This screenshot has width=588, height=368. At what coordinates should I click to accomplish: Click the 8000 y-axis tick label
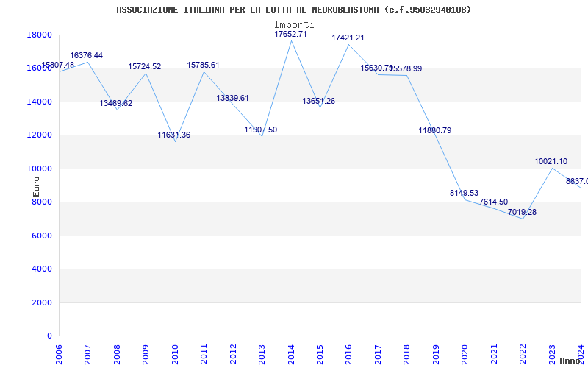pos(42,202)
